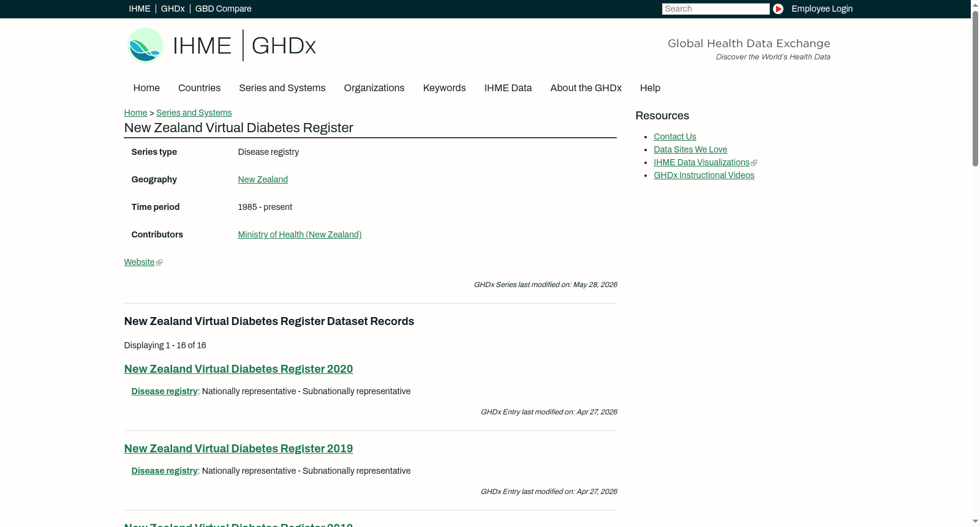
Task: Click the IHME leaf logo icon
Action: [145, 45]
